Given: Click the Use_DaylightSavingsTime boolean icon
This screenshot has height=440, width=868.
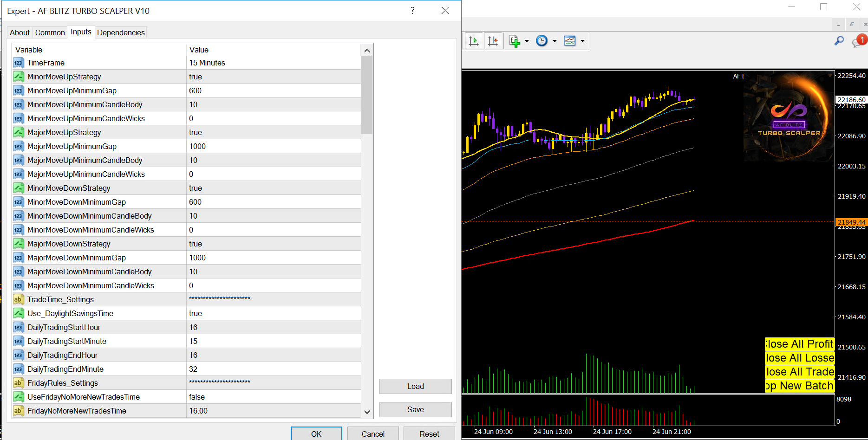Looking at the screenshot, I should [x=19, y=313].
